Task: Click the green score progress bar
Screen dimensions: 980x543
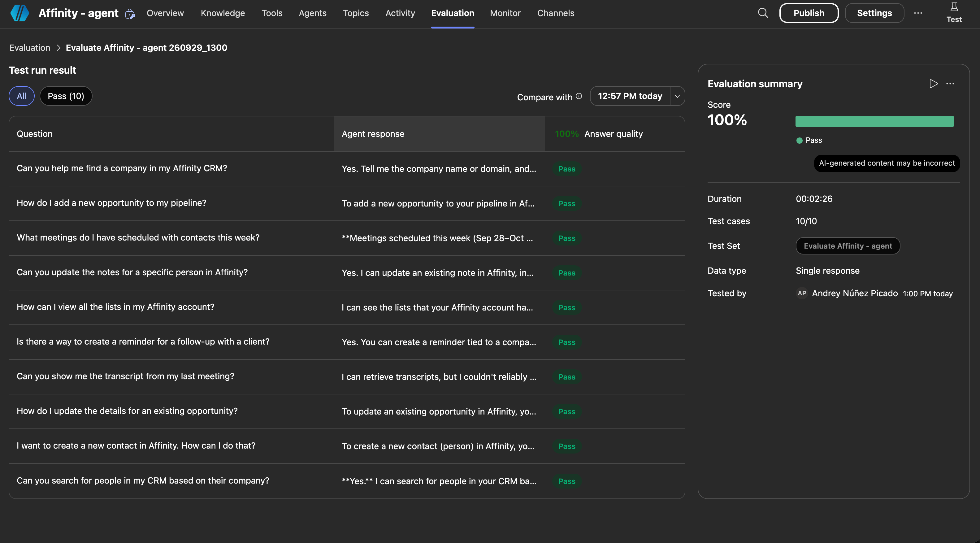Action: coord(875,121)
